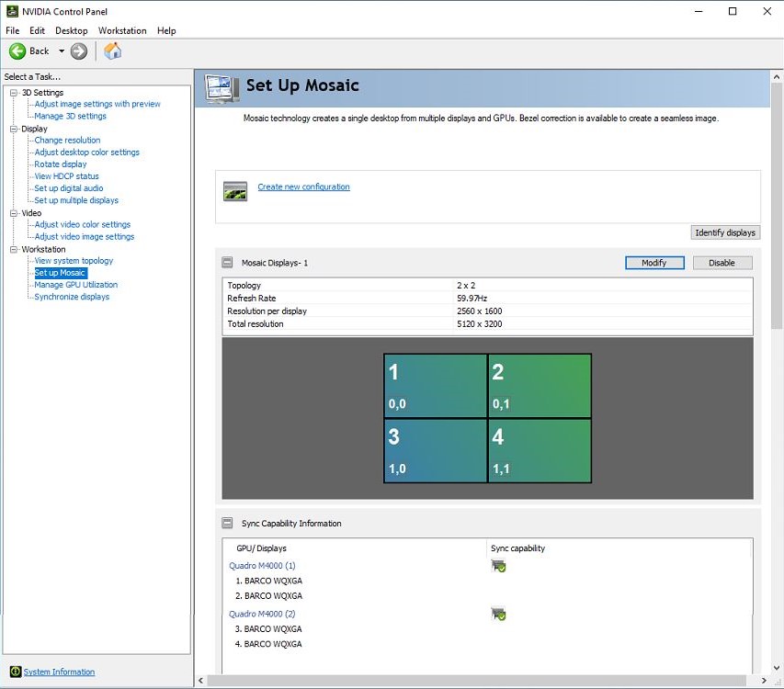Click the Topology value 2 x 2
The width and height of the screenshot is (784, 689).
click(466, 286)
